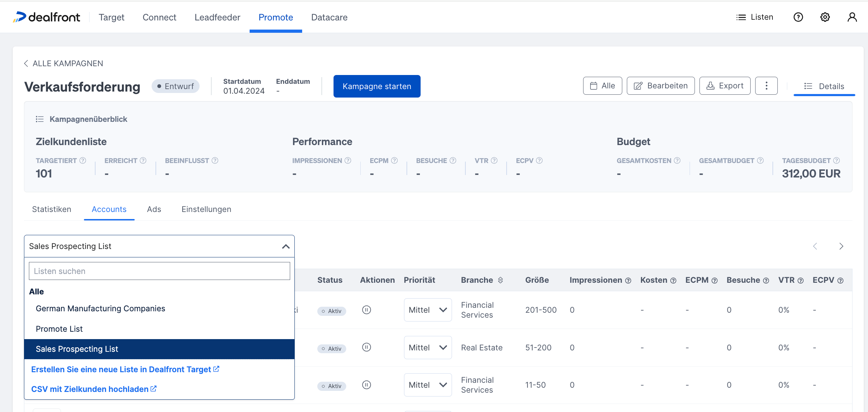Switch to the Statistiken tab
Screen dimensions: 868x412
(x=51, y=209)
